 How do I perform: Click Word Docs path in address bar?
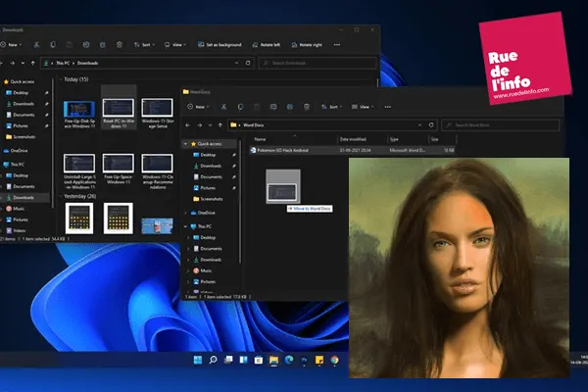pos(254,124)
